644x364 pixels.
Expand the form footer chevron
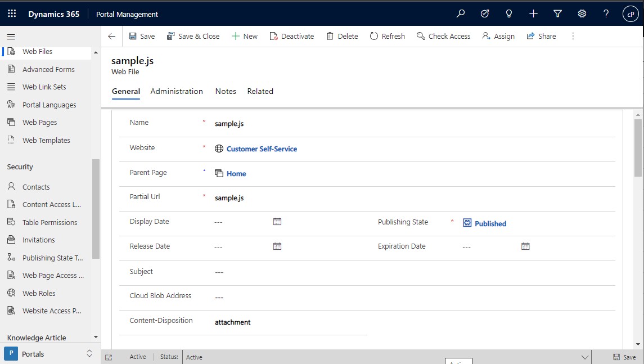click(x=585, y=357)
